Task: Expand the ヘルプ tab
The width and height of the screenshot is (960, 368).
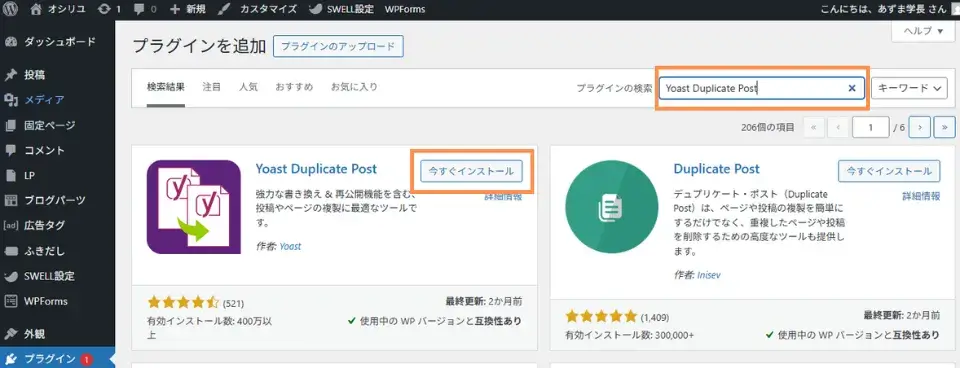Action: [923, 31]
